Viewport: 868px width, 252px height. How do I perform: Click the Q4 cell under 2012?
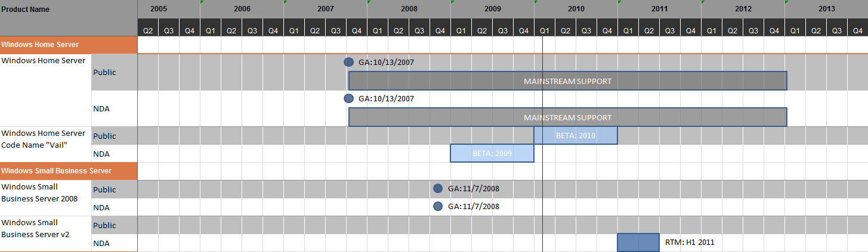(x=774, y=27)
